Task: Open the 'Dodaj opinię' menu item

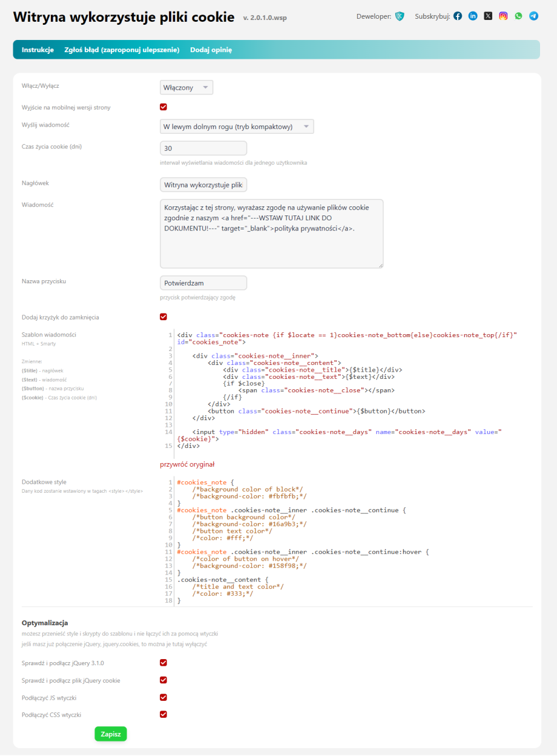Action: (211, 50)
